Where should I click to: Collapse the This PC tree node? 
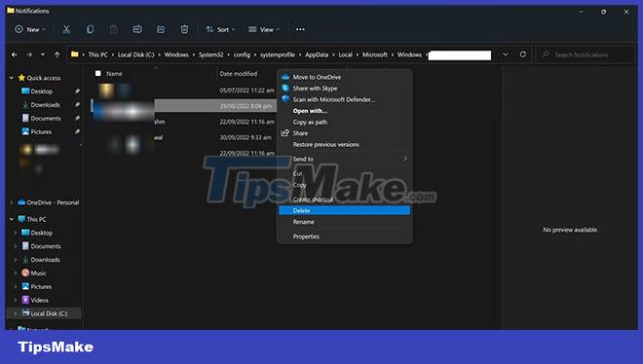pyautogui.click(x=12, y=219)
